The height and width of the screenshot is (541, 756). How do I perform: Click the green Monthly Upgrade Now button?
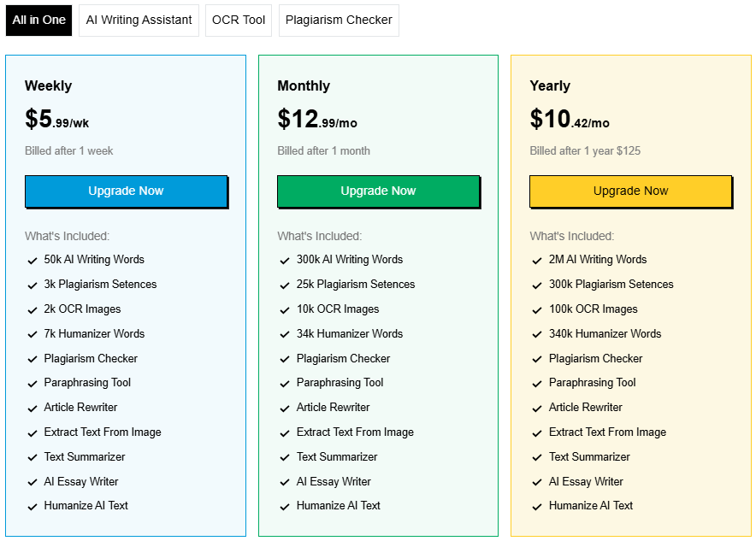tap(378, 191)
